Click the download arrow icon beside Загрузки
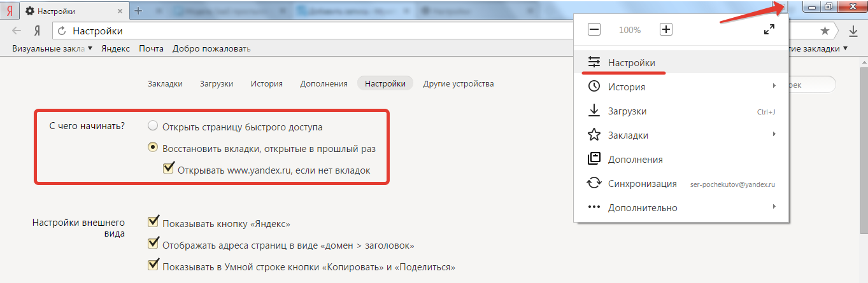 click(x=594, y=111)
